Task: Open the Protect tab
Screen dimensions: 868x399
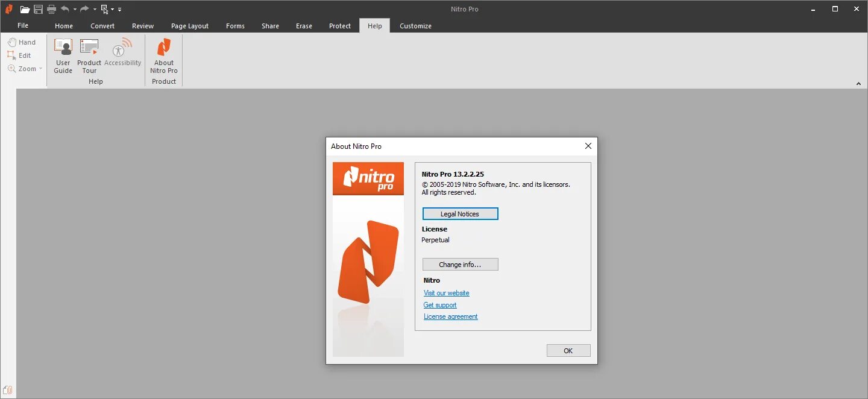Action: click(340, 26)
